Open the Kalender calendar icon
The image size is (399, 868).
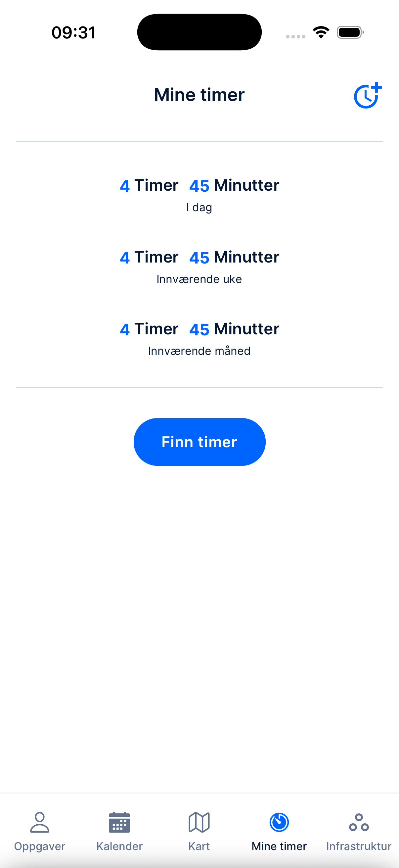point(119,822)
